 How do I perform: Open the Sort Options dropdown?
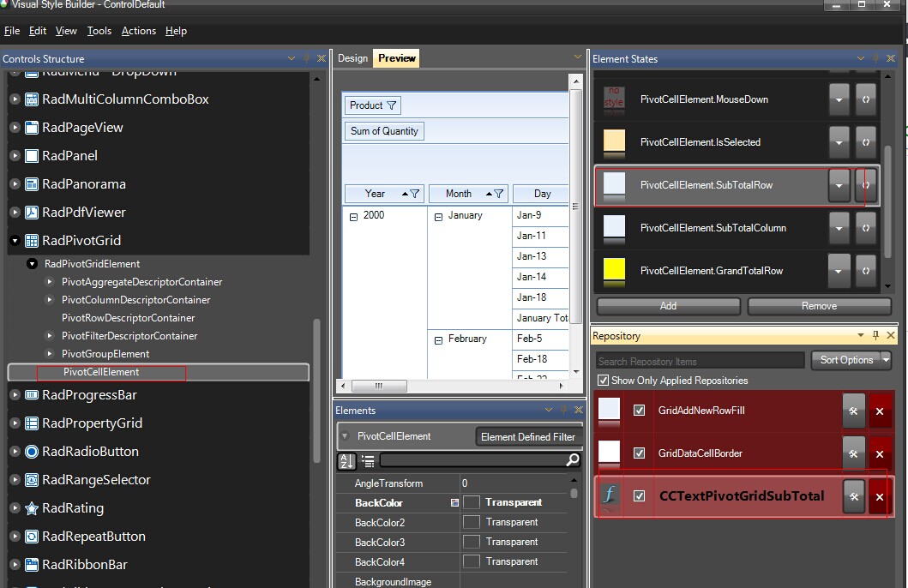(x=886, y=360)
